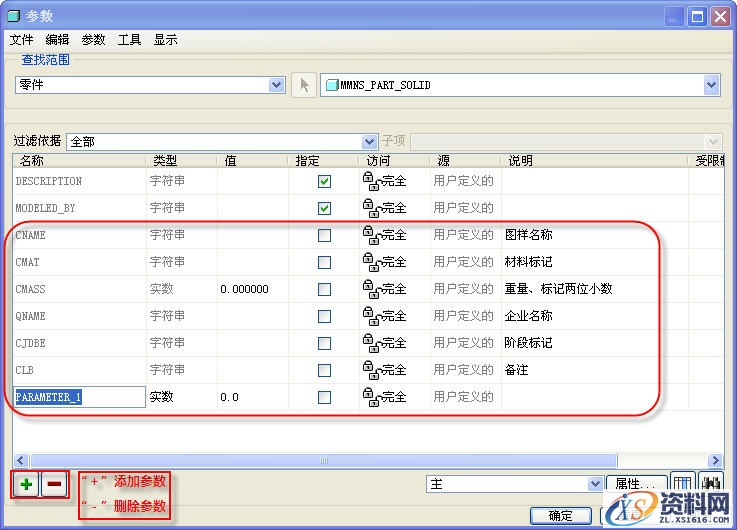Click the PARAMETER_1 name edit field
This screenshot has height=530, width=737.
(x=79, y=398)
